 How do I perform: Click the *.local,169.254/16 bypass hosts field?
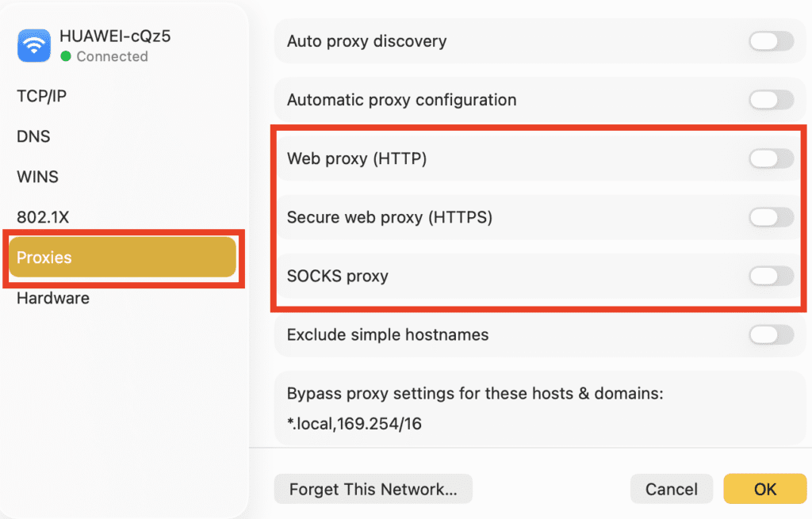354,424
